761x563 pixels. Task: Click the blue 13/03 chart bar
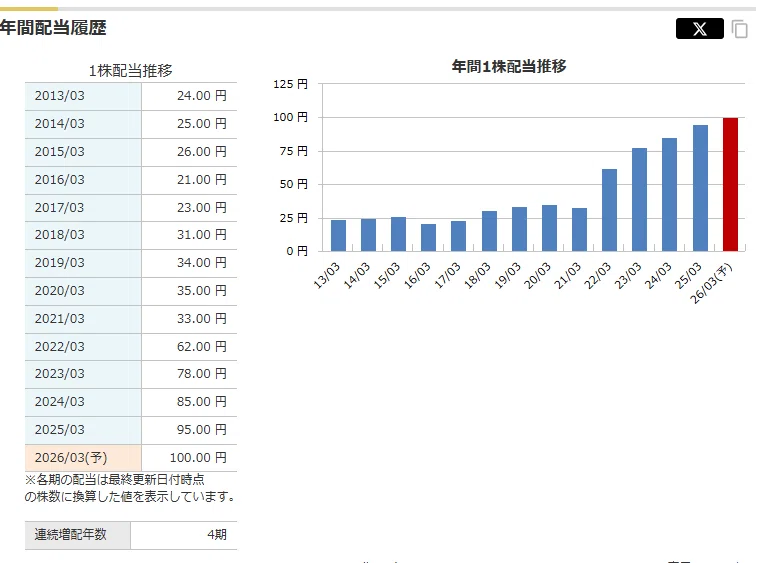pos(338,235)
